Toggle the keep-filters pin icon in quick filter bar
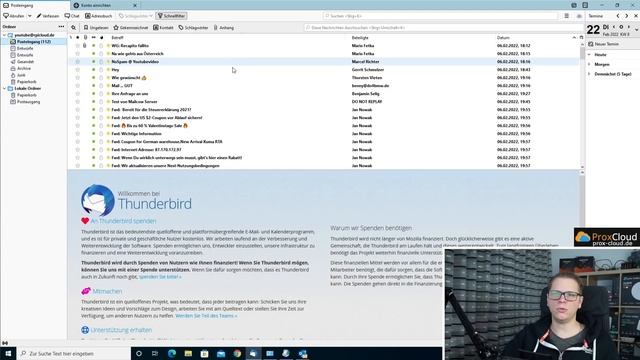The image size is (640, 360). click(x=73, y=28)
